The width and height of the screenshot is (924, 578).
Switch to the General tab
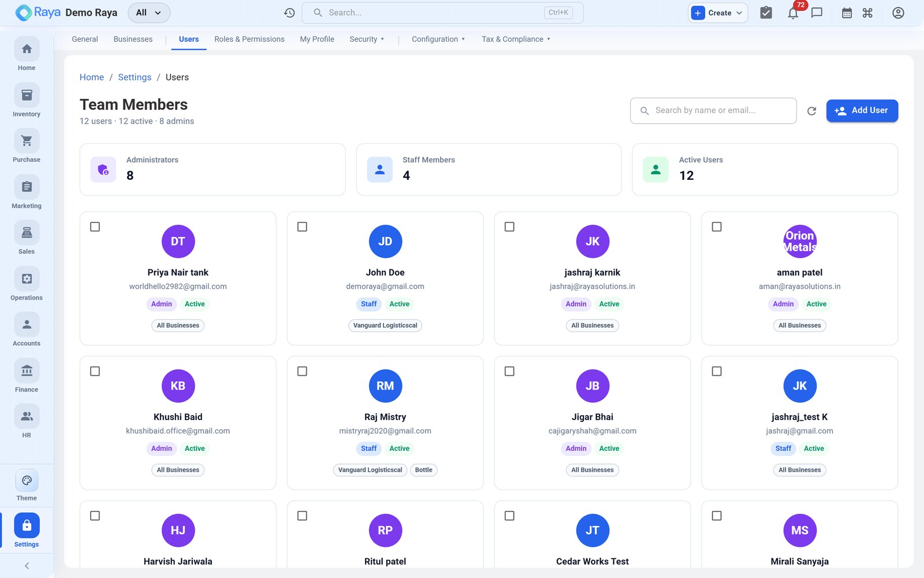pyautogui.click(x=85, y=39)
